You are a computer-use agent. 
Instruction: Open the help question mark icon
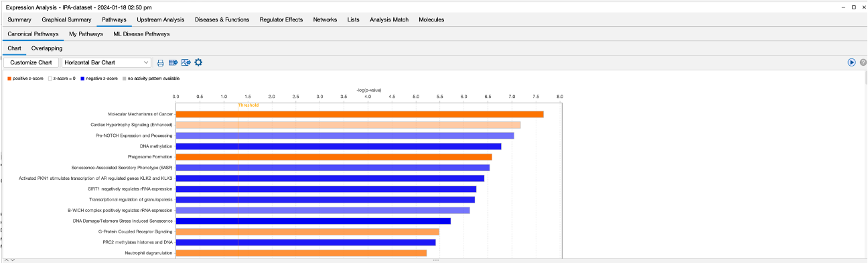pos(863,62)
